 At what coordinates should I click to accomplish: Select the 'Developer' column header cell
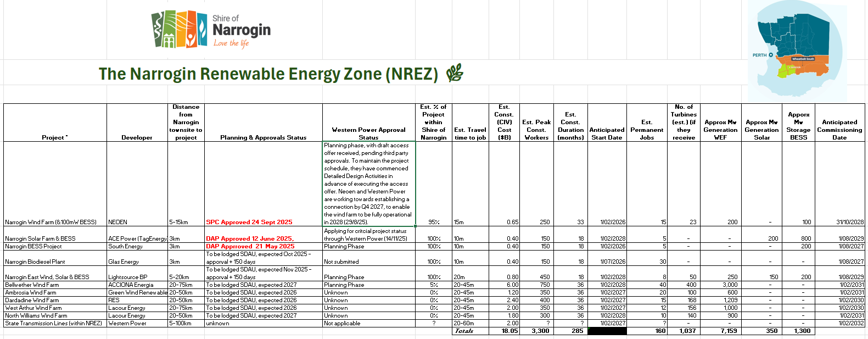point(137,137)
